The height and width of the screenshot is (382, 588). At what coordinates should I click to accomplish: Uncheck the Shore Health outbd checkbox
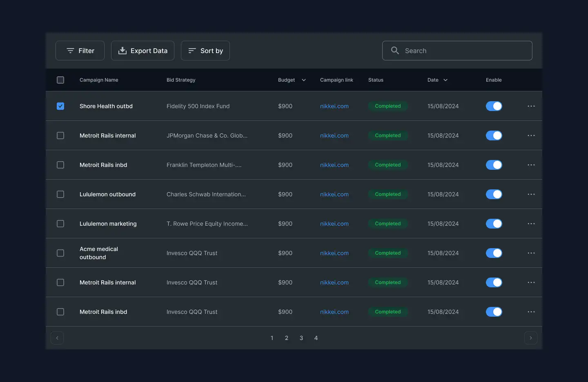(x=60, y=106)
